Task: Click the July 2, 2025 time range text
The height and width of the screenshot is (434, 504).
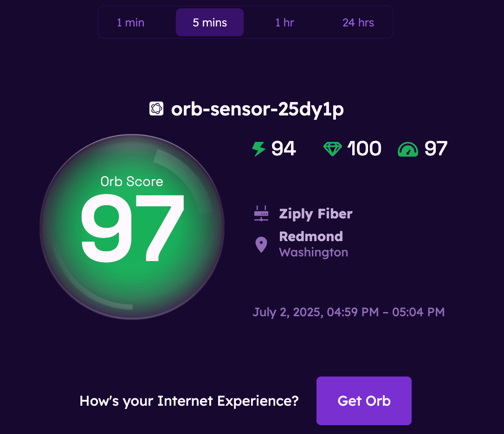Action: 349,312
